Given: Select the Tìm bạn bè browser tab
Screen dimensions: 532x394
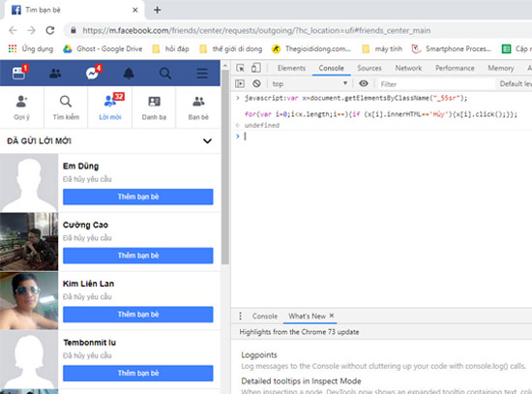Looking at the screenshot, I should [74, 11].
